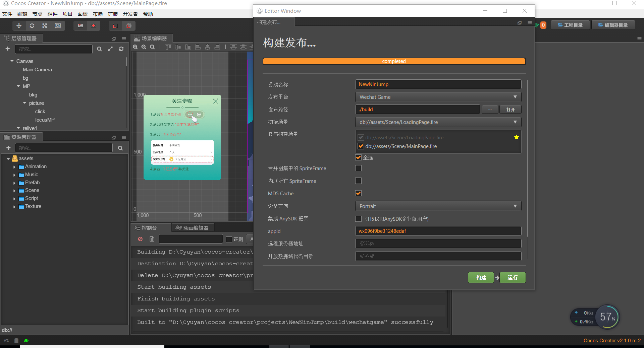Click the add node plus icon in hierarchy
The image size is (644, 348).
pyautogui.click(x=7, y=49)
